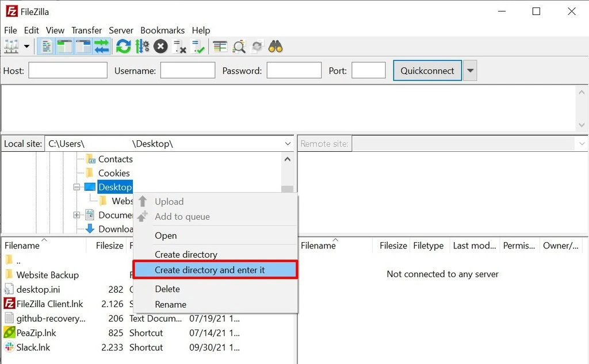Open the local site path dropdown
The image size is (589, 364).
click(288, 143)
